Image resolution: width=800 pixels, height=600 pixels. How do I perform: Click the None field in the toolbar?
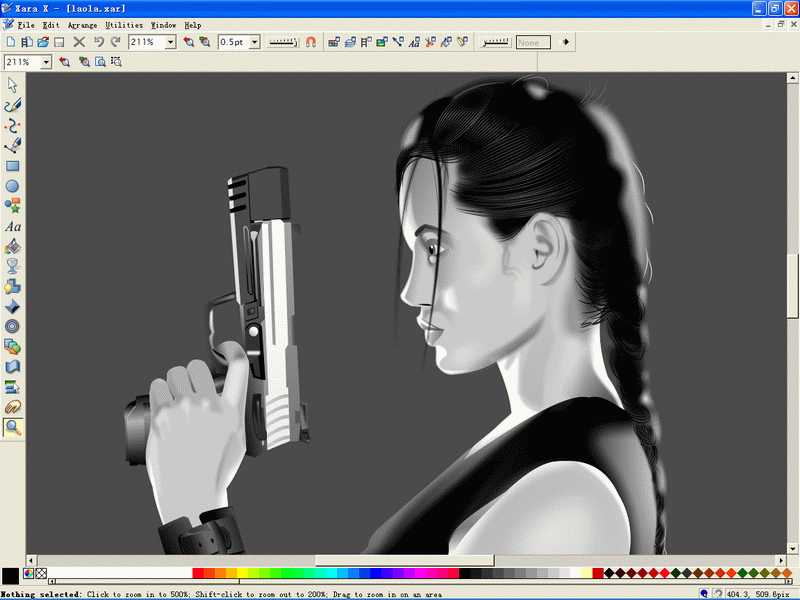click(x=533, y=42)
